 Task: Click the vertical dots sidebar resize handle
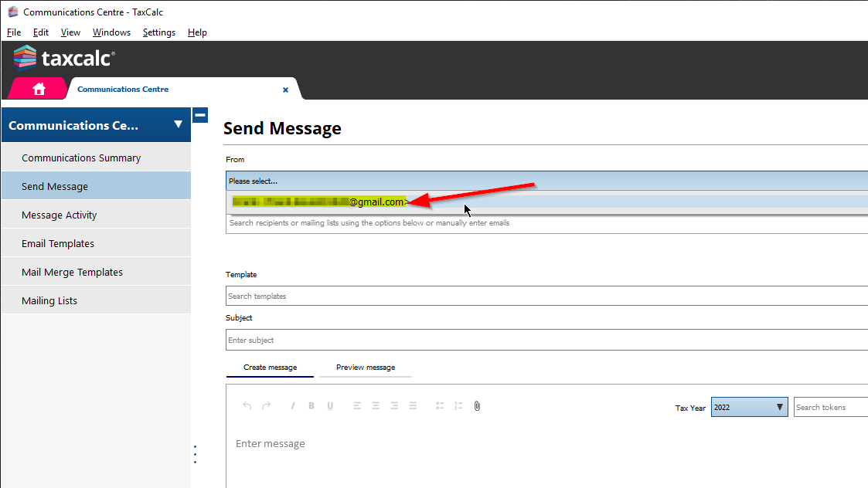(195, 454)
